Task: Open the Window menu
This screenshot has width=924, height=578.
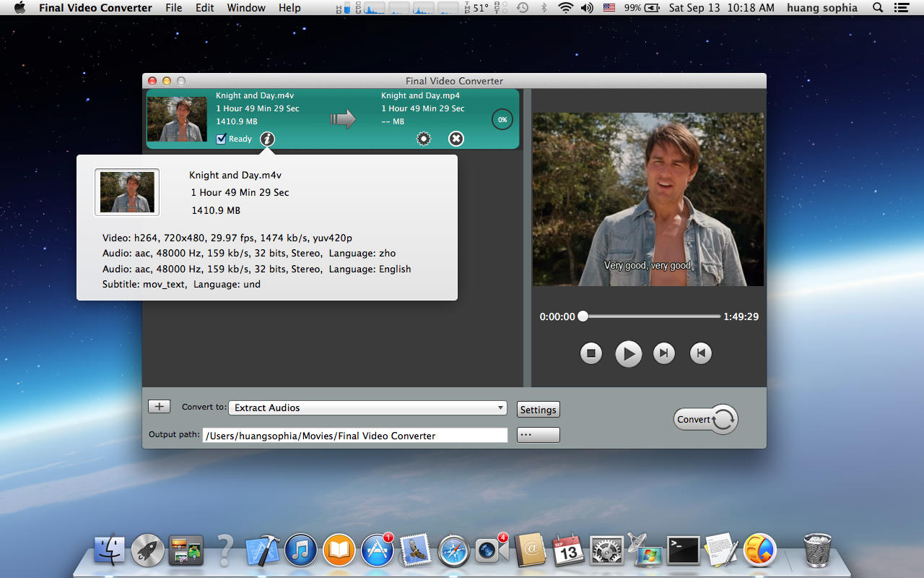Action: pos(246,8)
